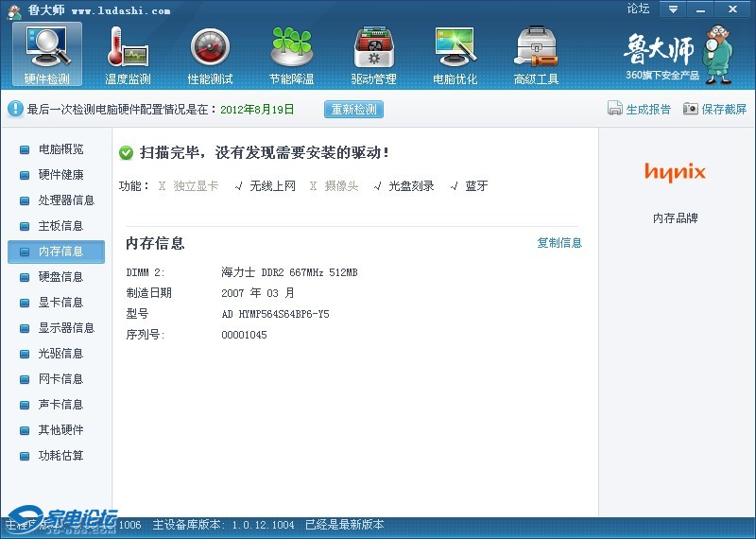Click the 360旗下安全产品 caption
The width and height of the screenshot is (756, 539).
pyautogui.click(x=662, y=76)
